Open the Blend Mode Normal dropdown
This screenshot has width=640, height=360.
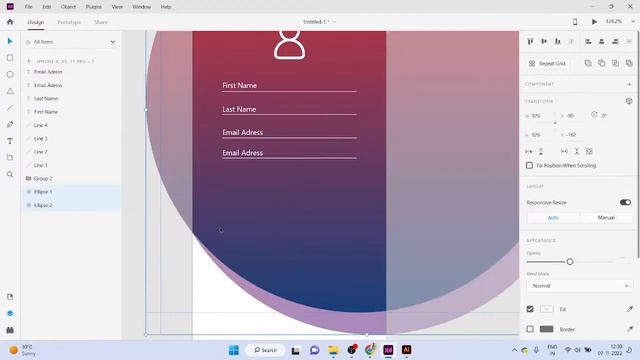coord(580,286)
